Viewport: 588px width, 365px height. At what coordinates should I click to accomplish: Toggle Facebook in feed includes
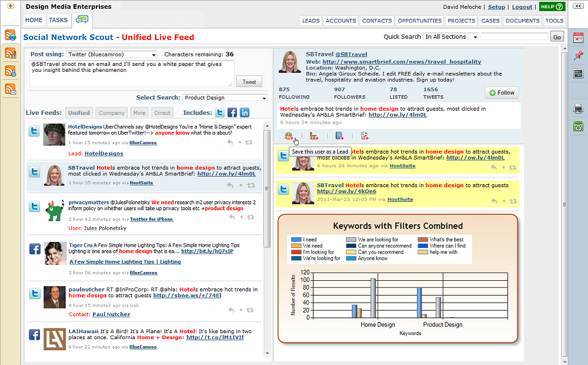(232, 112)
